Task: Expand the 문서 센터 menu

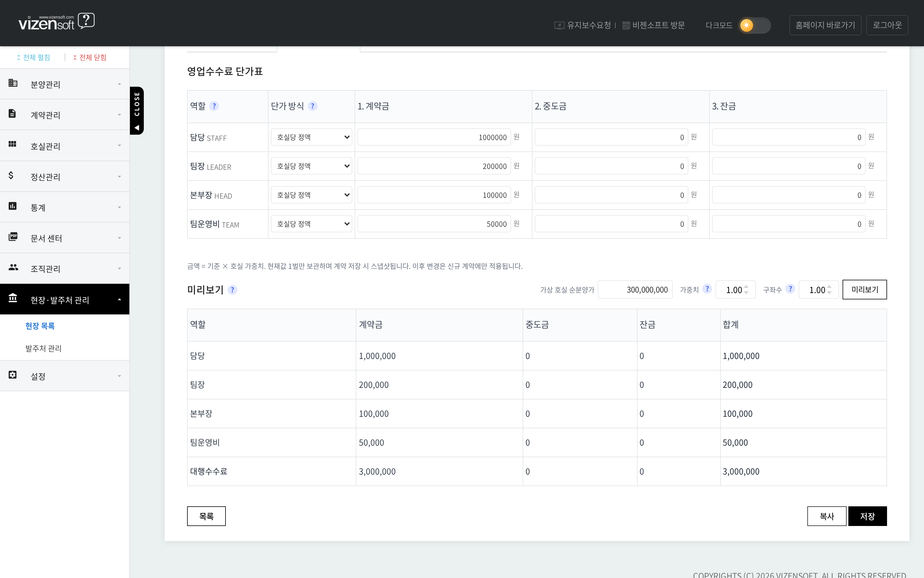Action: (x=64, y=238)
